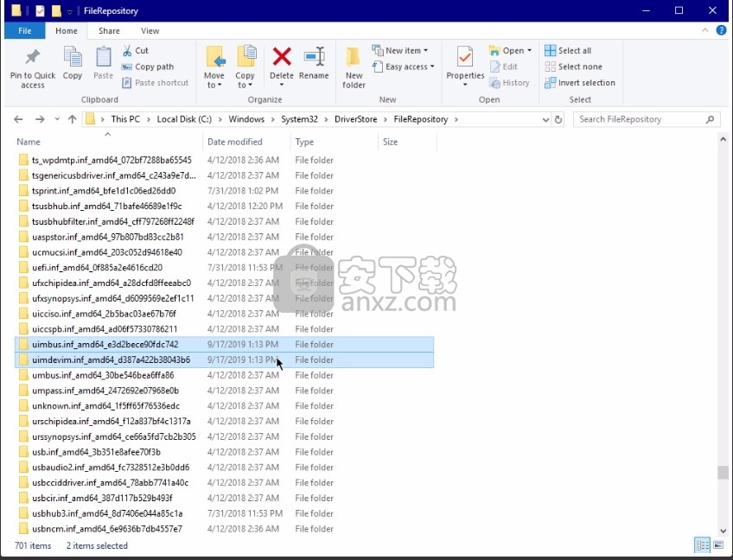Click the Copy path button
This screenshot has height=560, width=733.
(x=148, y=67)
